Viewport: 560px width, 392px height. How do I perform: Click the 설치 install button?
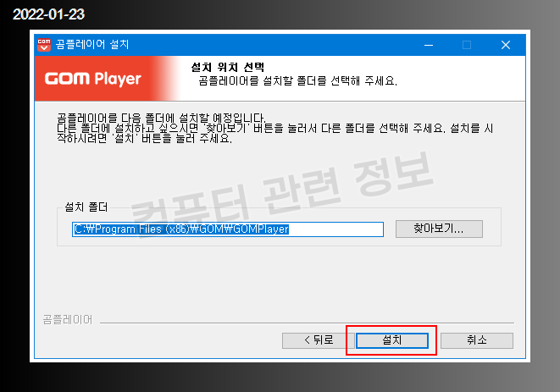(392, 340)
